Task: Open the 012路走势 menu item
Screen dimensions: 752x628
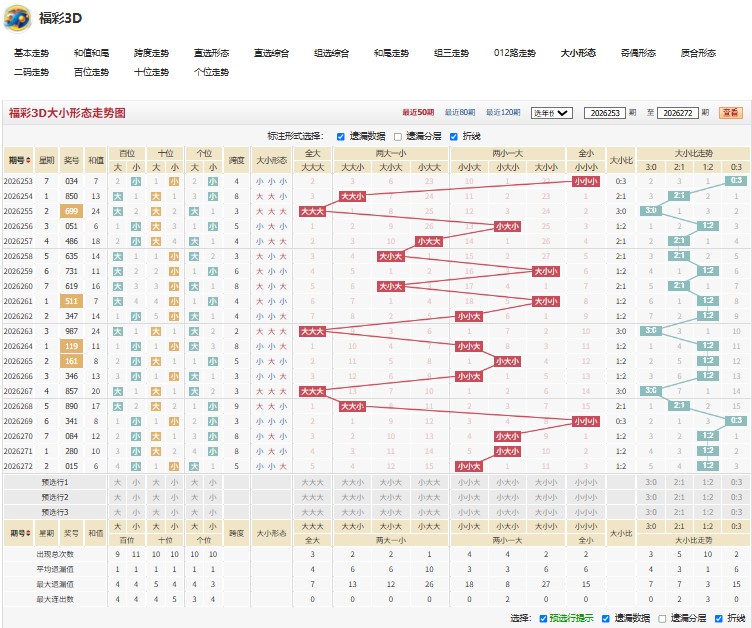Action: (515, 53)
